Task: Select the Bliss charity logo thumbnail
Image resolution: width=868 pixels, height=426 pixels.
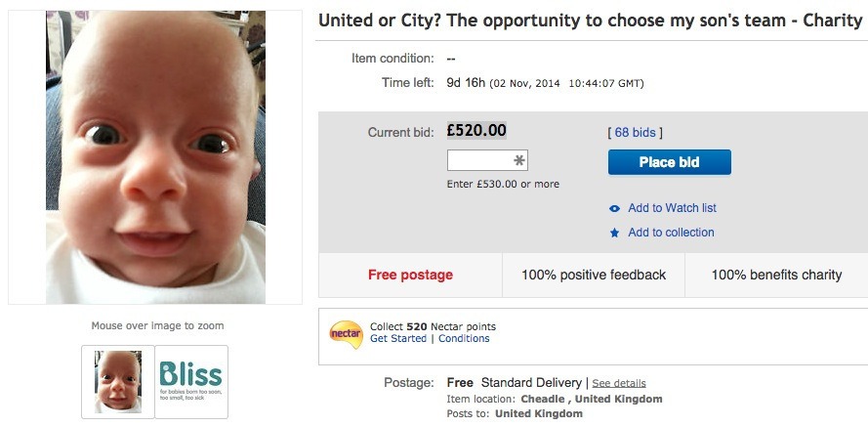Action: pos(190,381)
